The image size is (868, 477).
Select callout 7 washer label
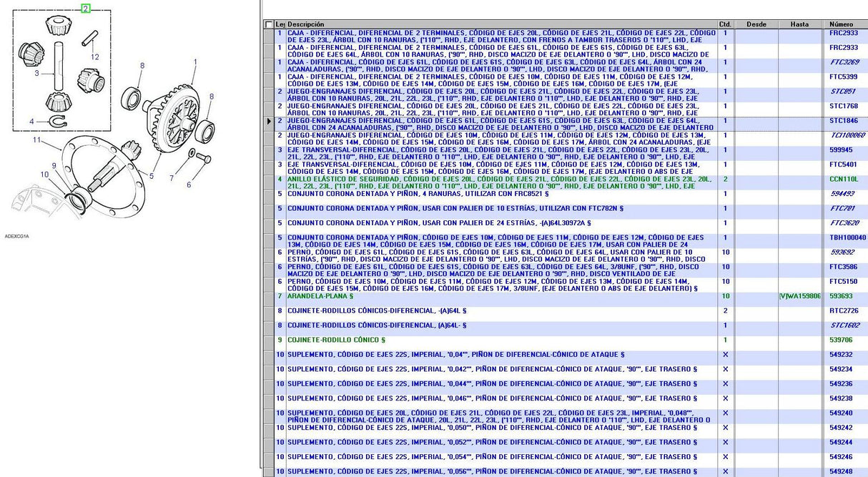[171, 177]
